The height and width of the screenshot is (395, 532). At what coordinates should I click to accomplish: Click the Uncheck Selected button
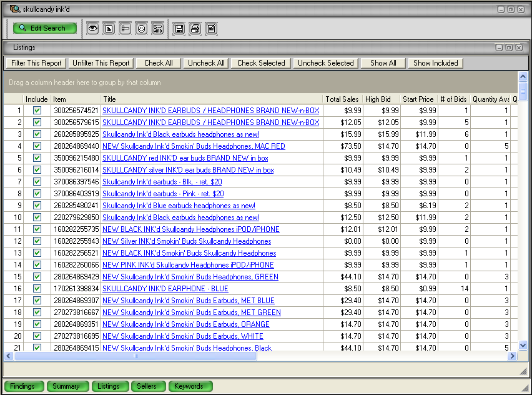click(x=326, y=63)
